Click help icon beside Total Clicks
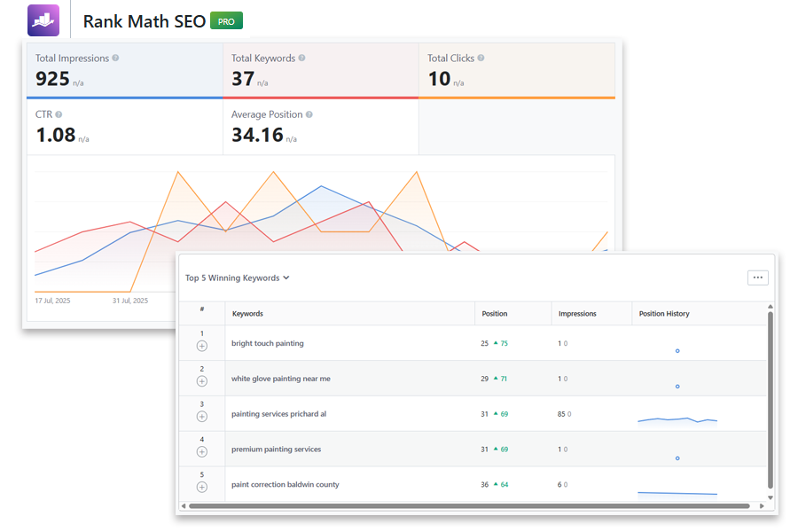This screenshot has width=798, height=532. 482,59
